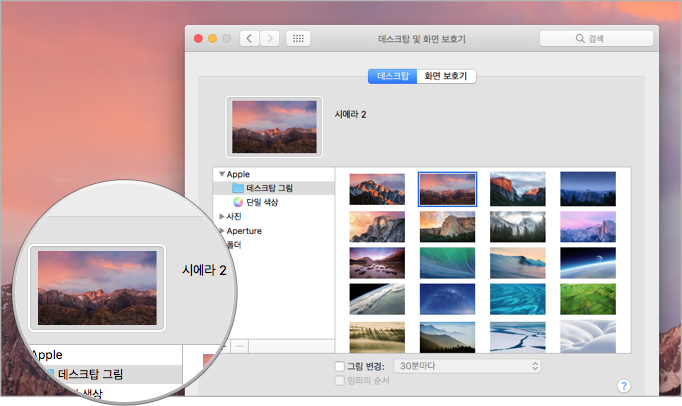Choose first-row snowy red peak wallpaper
682x406 pixels.
tap(377, 189)
